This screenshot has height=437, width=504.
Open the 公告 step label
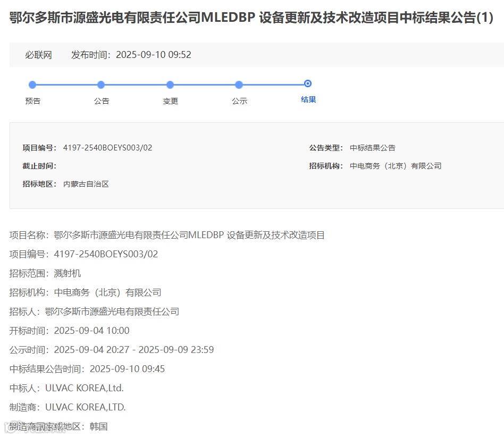click(x=102, y=101)
